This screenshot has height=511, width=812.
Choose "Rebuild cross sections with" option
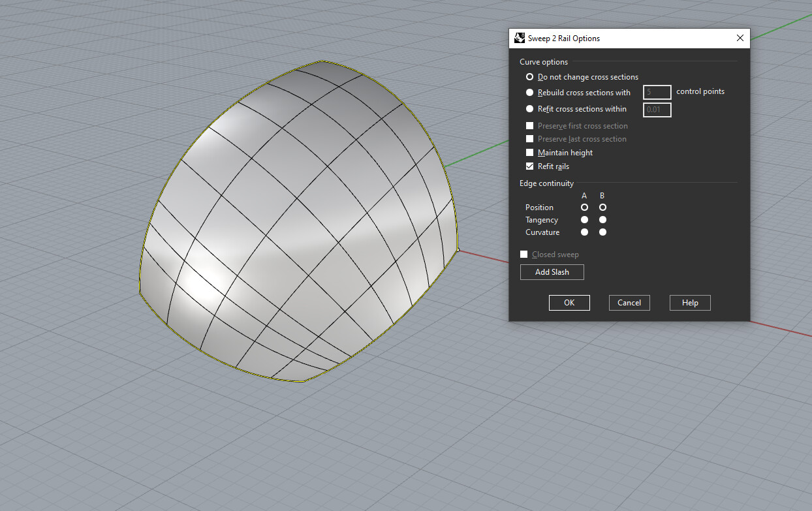tap(529, 92)
